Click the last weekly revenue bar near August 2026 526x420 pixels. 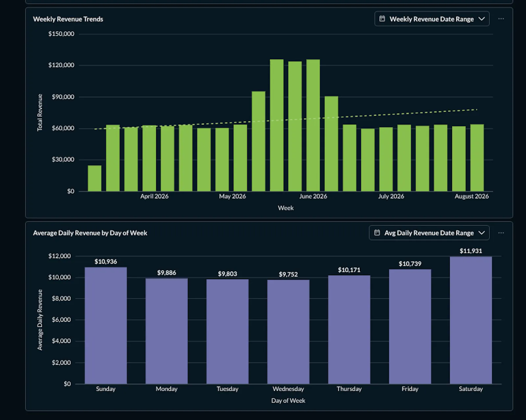(x=477, y=158)
